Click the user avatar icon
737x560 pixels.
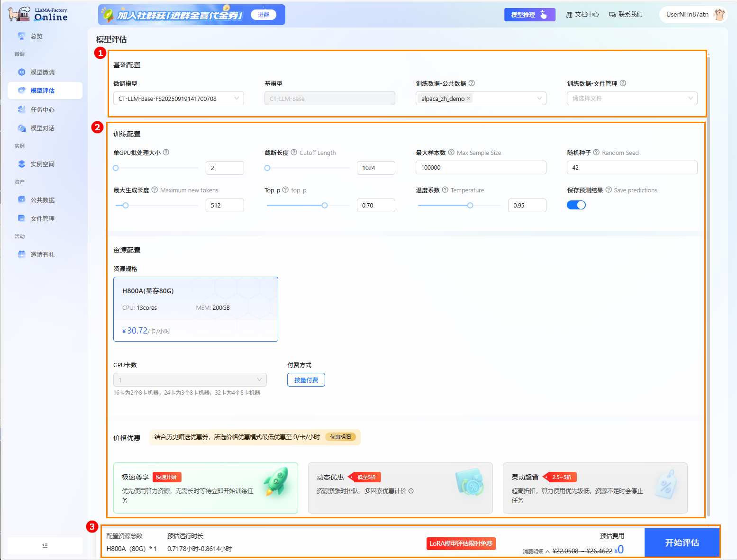719,15
